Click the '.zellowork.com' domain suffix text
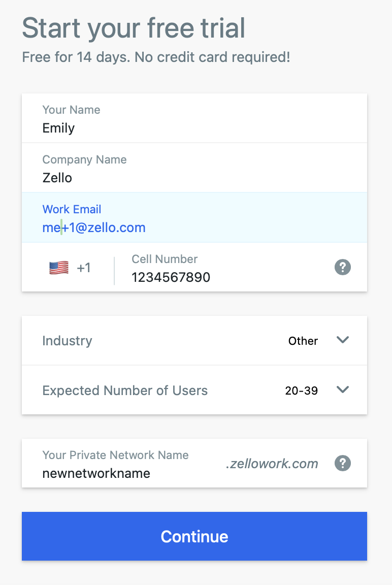Image resolution: width=392 pixels, height=585 pixels. point(272,464)
